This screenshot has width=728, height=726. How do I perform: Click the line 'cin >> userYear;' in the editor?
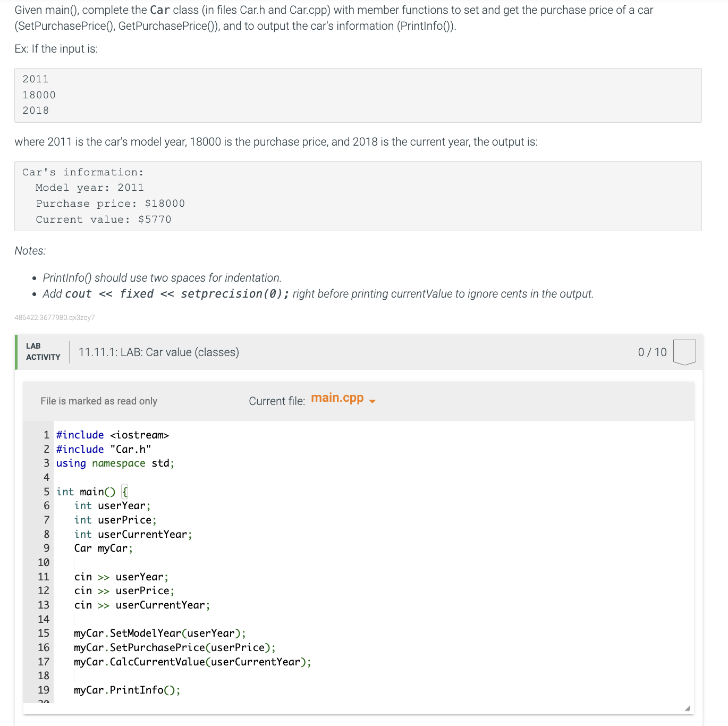point(121,576)
